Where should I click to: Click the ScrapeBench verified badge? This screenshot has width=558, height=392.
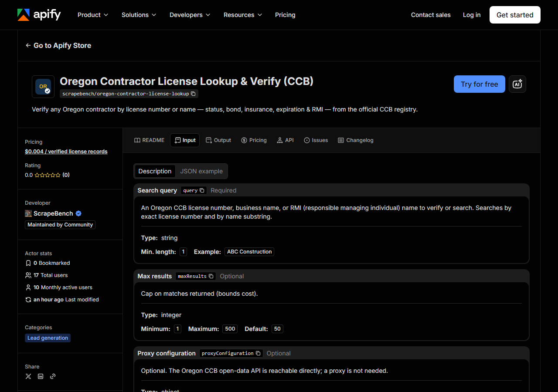(x=78, y=213)
